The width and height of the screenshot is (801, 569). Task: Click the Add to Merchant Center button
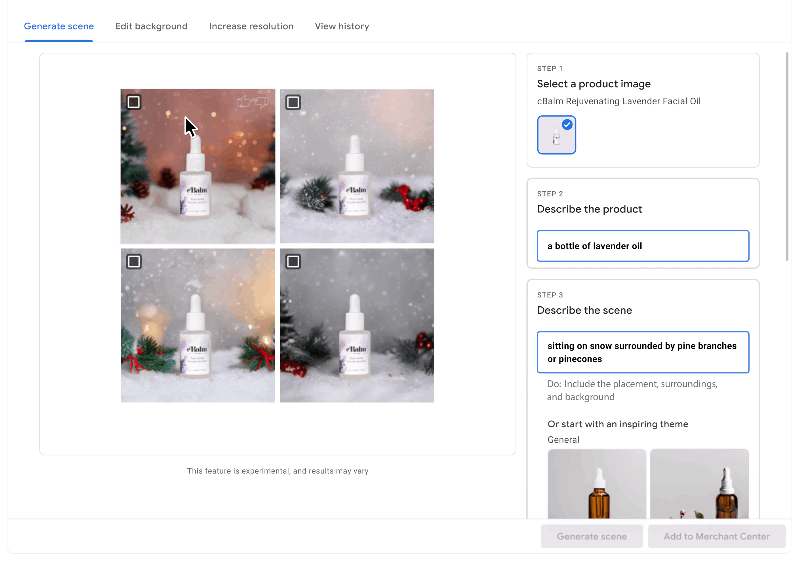(716, 536)
